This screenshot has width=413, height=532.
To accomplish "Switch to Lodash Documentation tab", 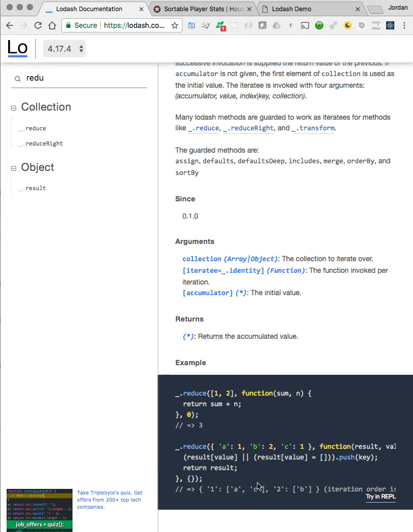I will click(89, 9).
